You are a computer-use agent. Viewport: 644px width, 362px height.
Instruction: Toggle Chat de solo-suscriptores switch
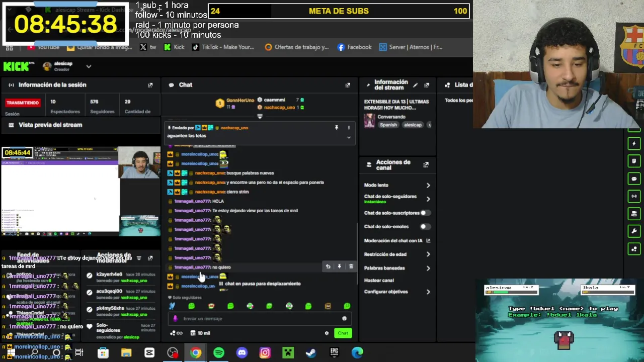[426, 213]
